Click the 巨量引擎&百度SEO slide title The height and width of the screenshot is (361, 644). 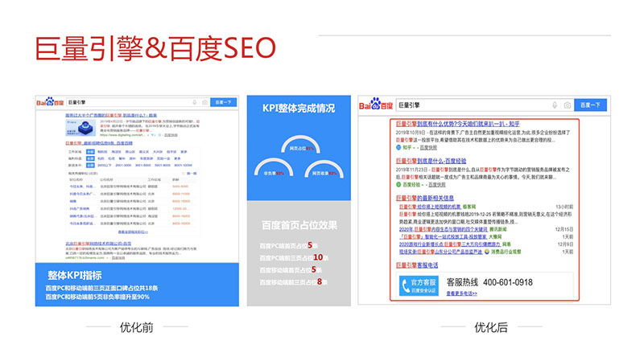click(155, 48)
